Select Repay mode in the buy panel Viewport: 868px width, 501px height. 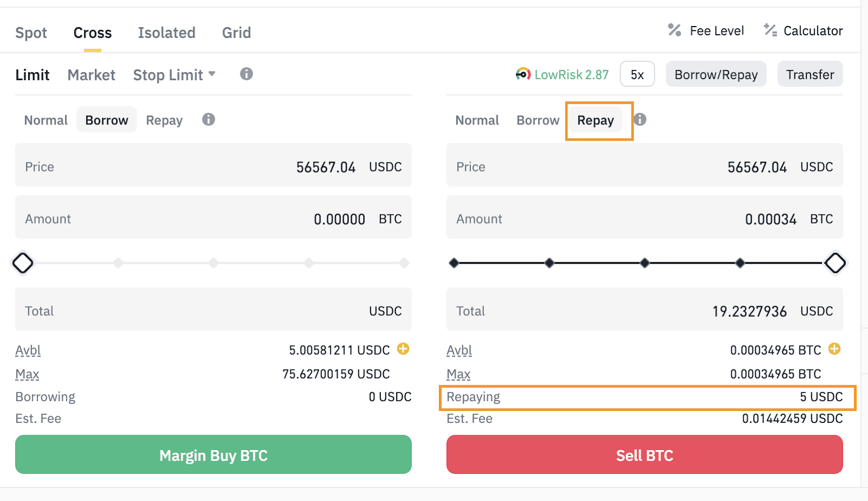[x=164, y=120]
